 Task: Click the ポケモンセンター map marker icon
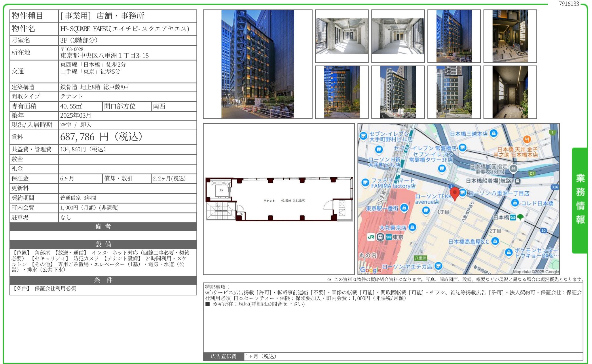point(509,252)
